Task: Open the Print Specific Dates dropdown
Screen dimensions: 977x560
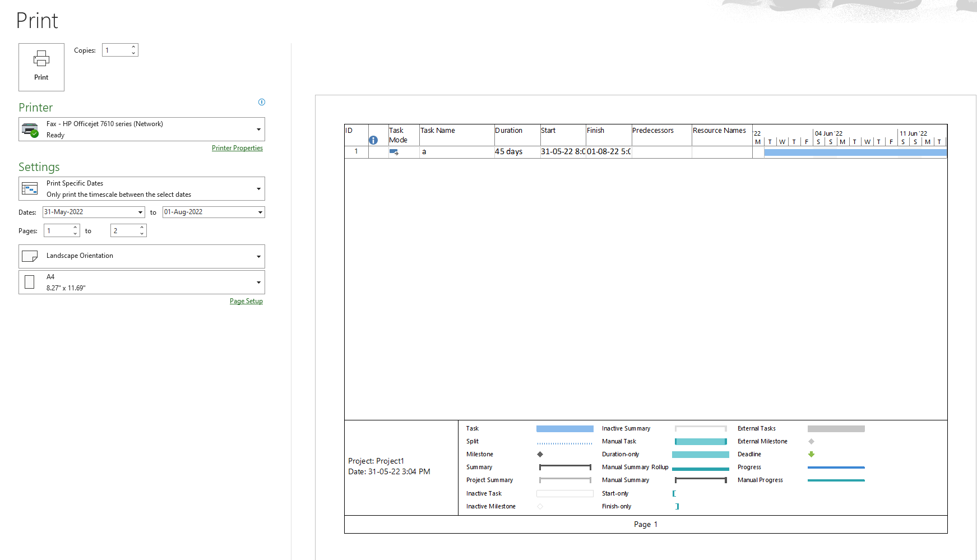Action: [x=142, y=189]
